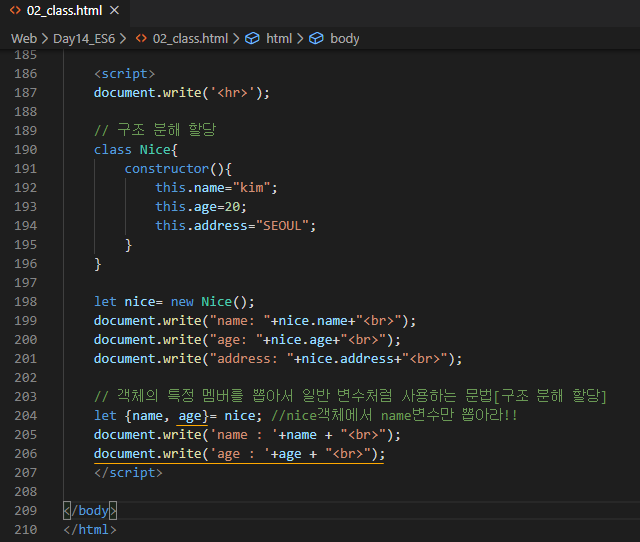Select the 02_class.html editor tab
The width and height of the screenshot is (640, 542).
(65, 11)
